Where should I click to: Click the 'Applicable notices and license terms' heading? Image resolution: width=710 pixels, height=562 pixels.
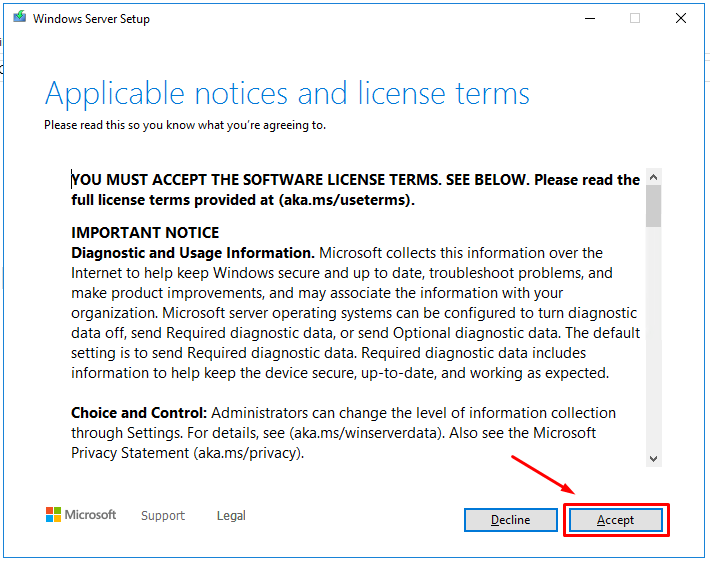point(287,94)
